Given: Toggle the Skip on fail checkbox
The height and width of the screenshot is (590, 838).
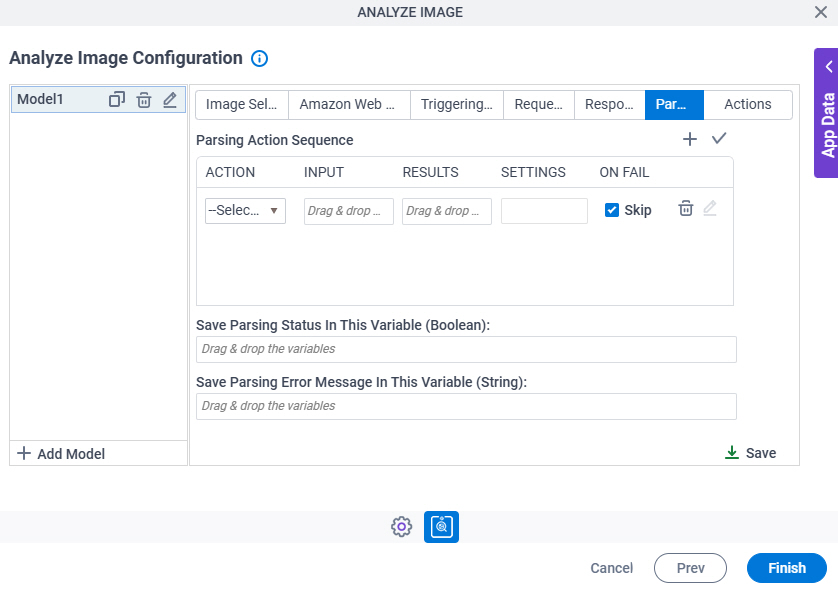Looking at the screenshot, I should click(x=612, y=210).
